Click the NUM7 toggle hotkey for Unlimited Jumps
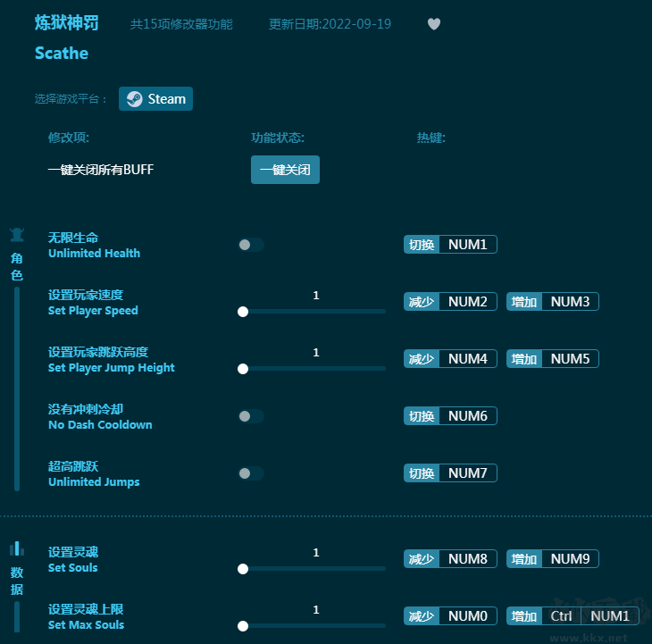 tap(450, 473)
